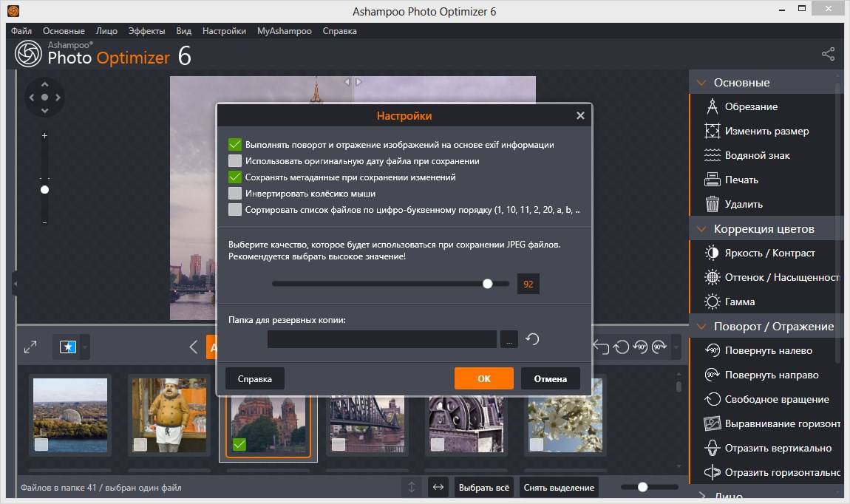Screen dimensions: 850x504
Task: Uncheck the selected cathedral thumbnail checkbox
Action: pyautogui.click(x=239, y=444)
